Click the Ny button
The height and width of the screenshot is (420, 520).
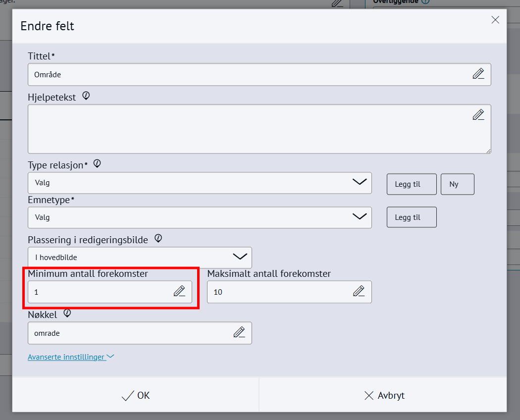pyautogui.click(x=457, y=184)
